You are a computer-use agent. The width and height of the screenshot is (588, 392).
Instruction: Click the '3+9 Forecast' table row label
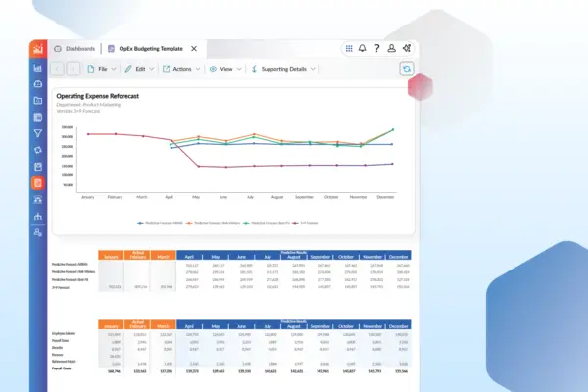pyautogui.click(x=61, y=288)
